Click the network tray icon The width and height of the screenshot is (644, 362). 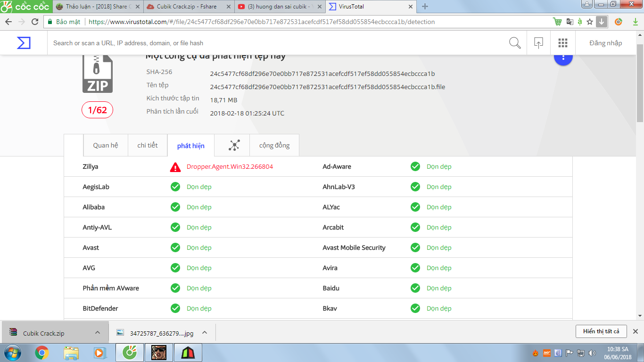[x=581, y=353]
